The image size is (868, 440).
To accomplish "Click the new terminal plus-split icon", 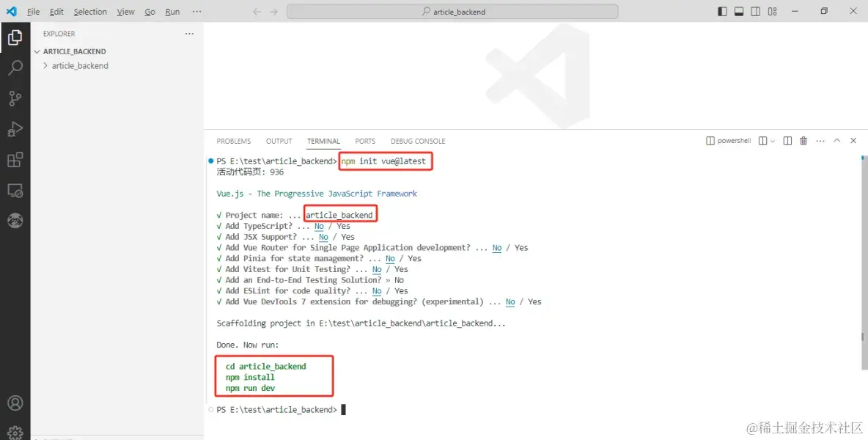I will click(763, 141).
